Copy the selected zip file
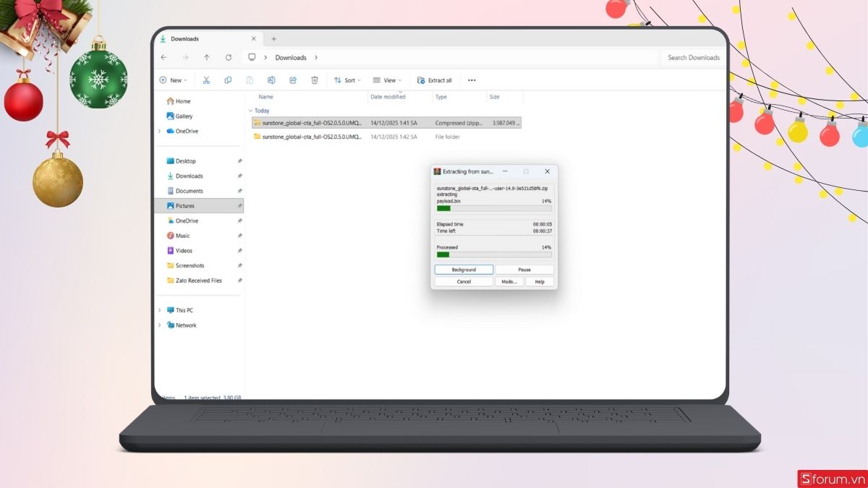The image size is (868, 488). pyautogui.click(x=228, y=80)
